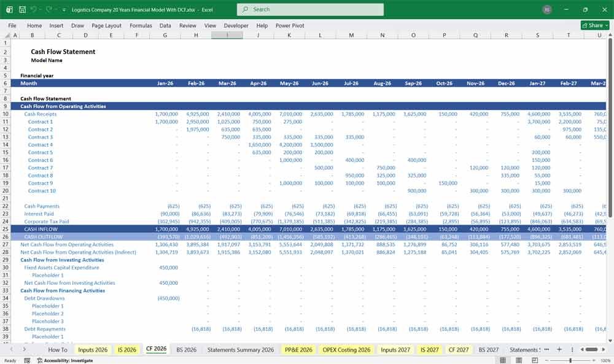Select Debt Repayments row label
This screenshot has width=614, height=364.
[45, 329]
